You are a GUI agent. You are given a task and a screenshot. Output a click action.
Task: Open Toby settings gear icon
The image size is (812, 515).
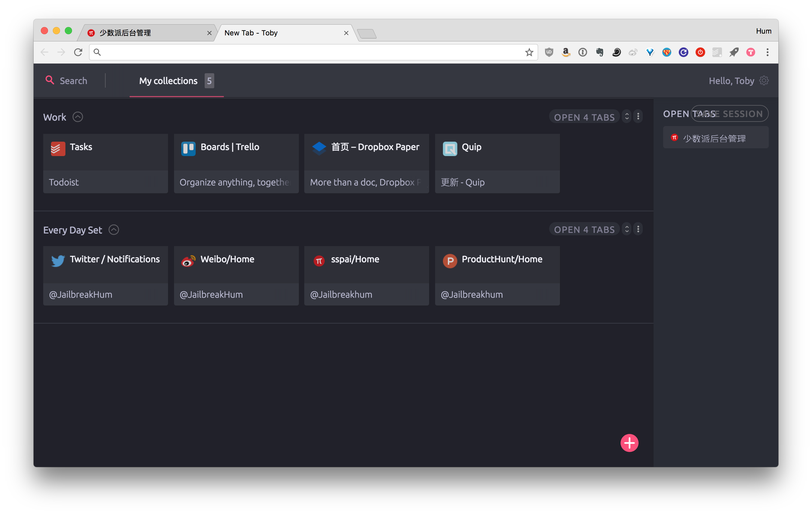[x=764, y=81]
